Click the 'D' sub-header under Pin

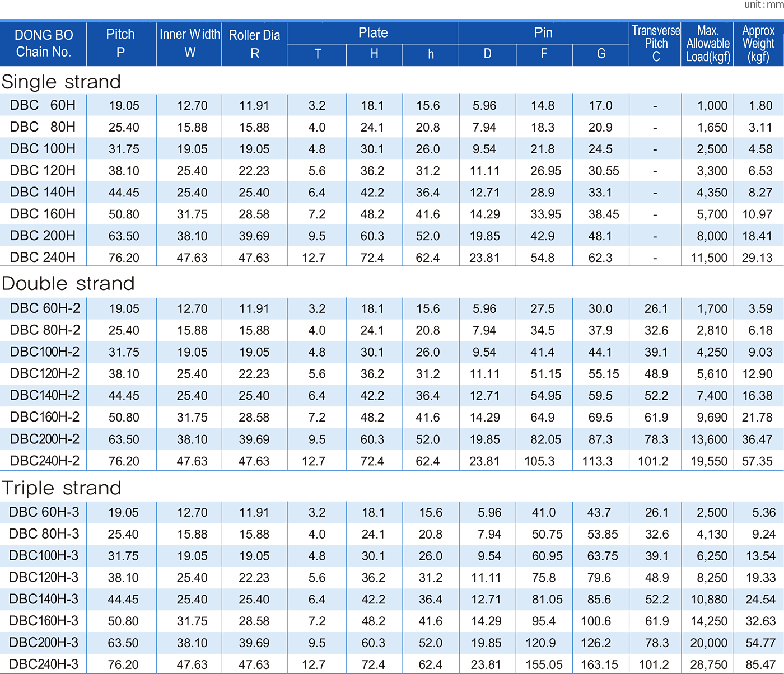(487, 54)
